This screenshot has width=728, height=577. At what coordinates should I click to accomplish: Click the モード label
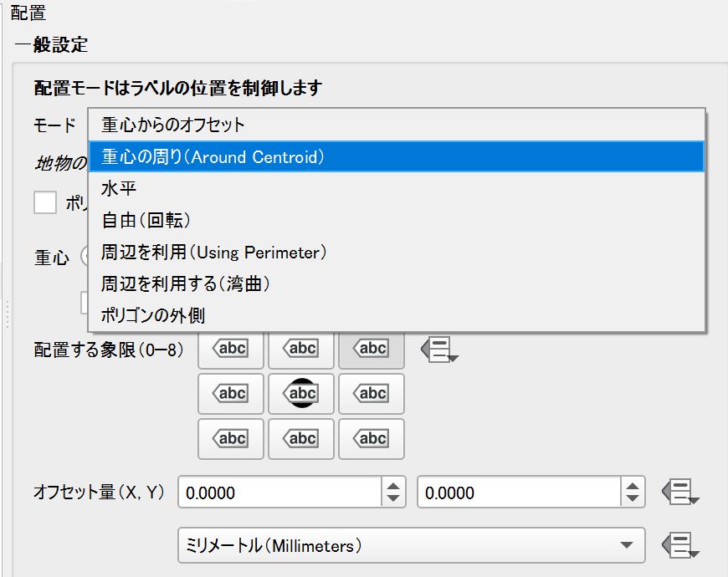[54, 125]
